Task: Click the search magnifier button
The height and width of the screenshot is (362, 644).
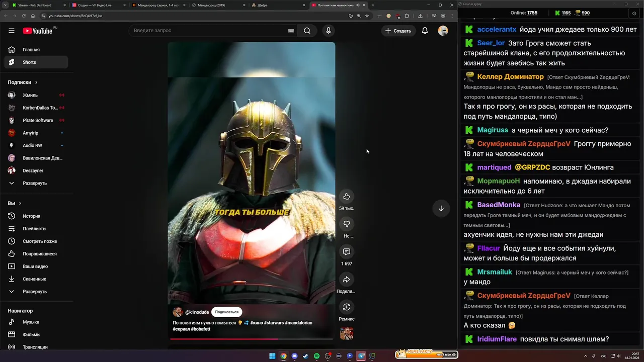Action: point(307,31)
